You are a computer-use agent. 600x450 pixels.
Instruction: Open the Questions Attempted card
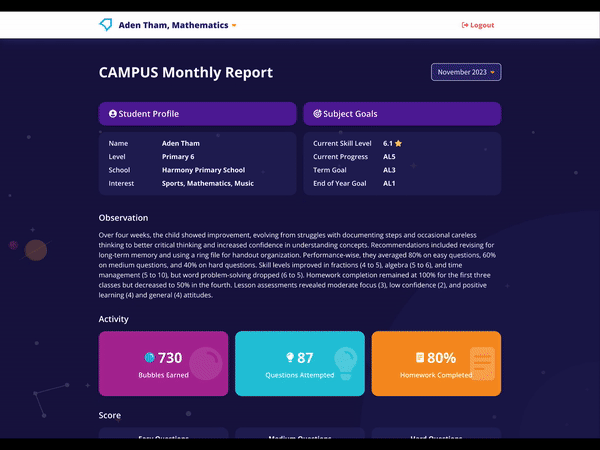coord(300,364)
